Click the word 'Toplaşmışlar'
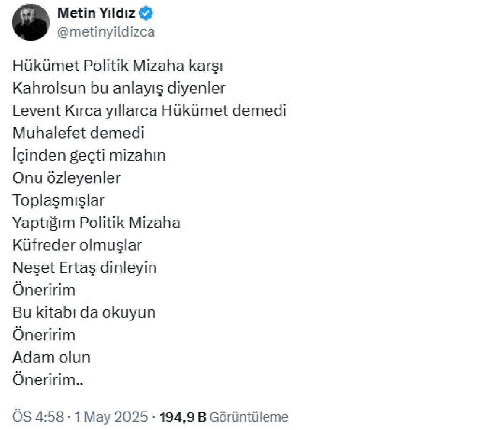 [x=58, y=200]
